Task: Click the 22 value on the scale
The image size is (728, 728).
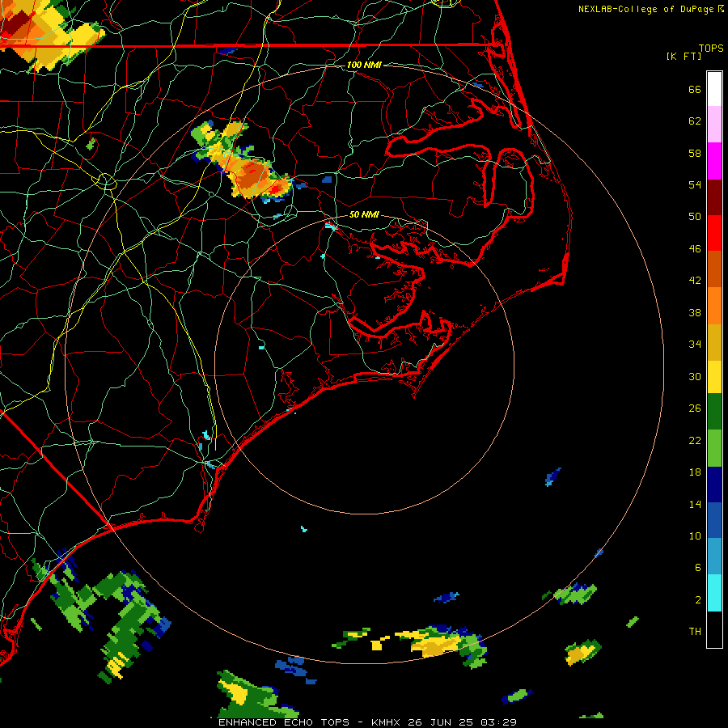Action: coord(695,440)
